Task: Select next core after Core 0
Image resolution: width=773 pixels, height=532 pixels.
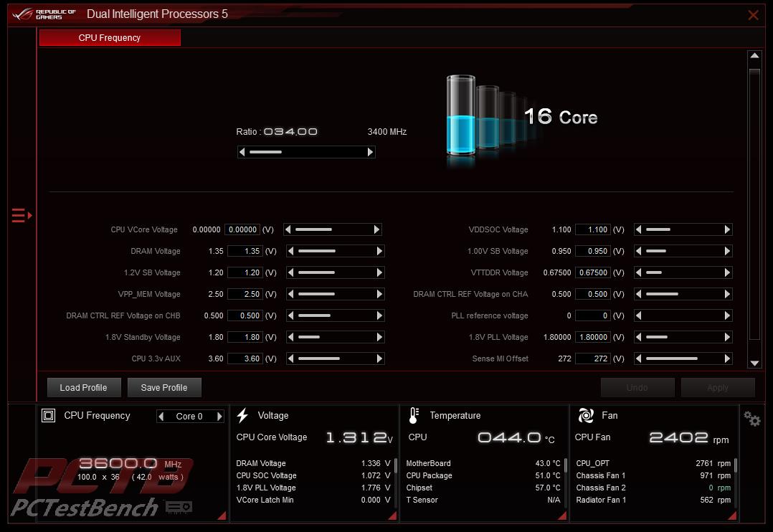Action: [219, 416]
